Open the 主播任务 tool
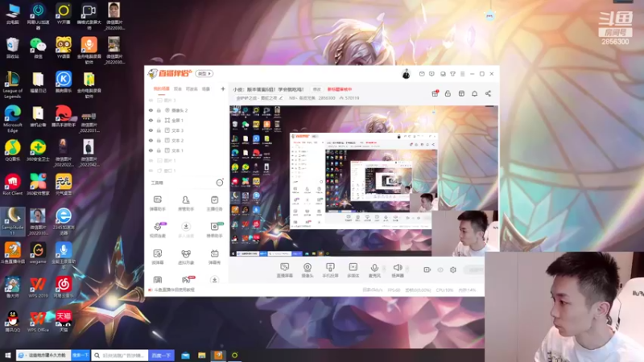Screen dimensions: 644x362 pos(214,204)
